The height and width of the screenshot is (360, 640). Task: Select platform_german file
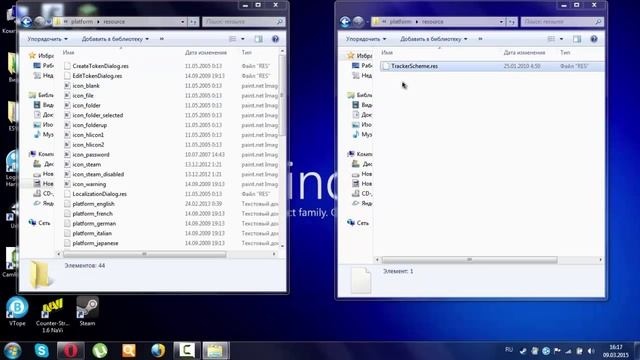[x=94, y=223]
